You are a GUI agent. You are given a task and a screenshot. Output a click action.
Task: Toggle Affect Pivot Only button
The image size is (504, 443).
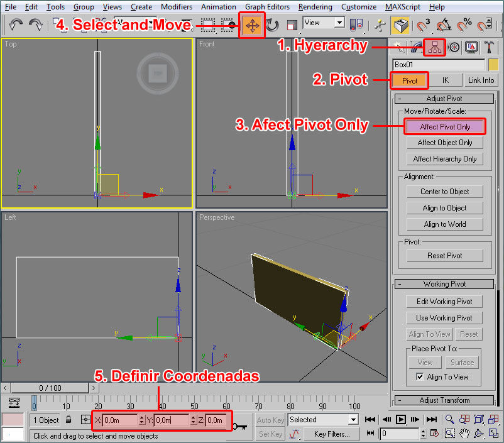point(445,126)
